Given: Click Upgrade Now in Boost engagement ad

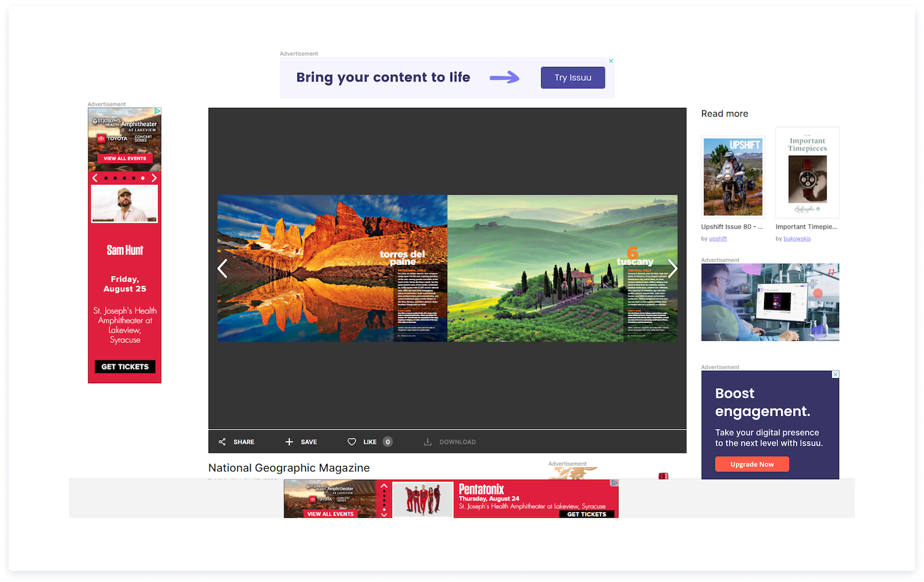Looking at the screenshot, I should (752, 464).
